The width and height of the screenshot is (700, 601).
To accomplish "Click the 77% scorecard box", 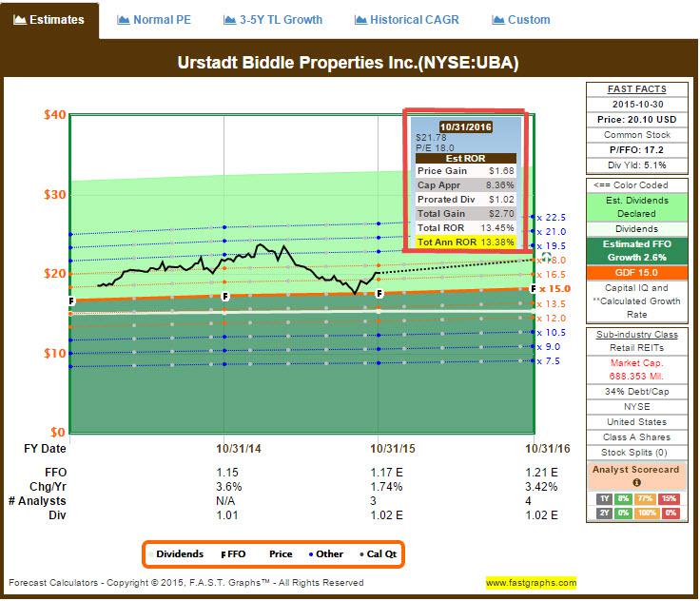I will [x=645, y=498].
